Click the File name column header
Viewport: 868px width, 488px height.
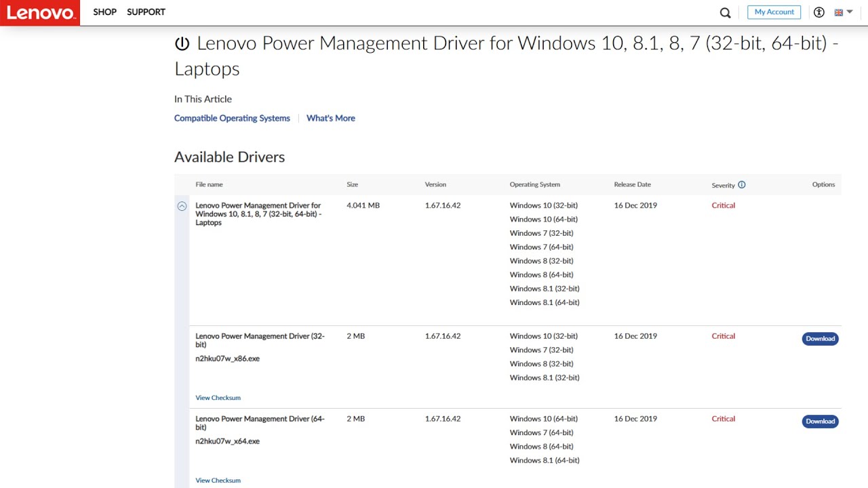pyautogui.click(x=209, y=184)
